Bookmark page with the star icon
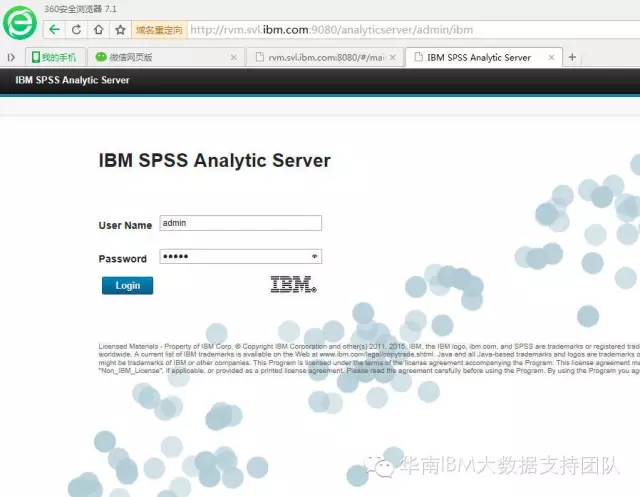This screenshot has width=640, height=497. (120, 30)
